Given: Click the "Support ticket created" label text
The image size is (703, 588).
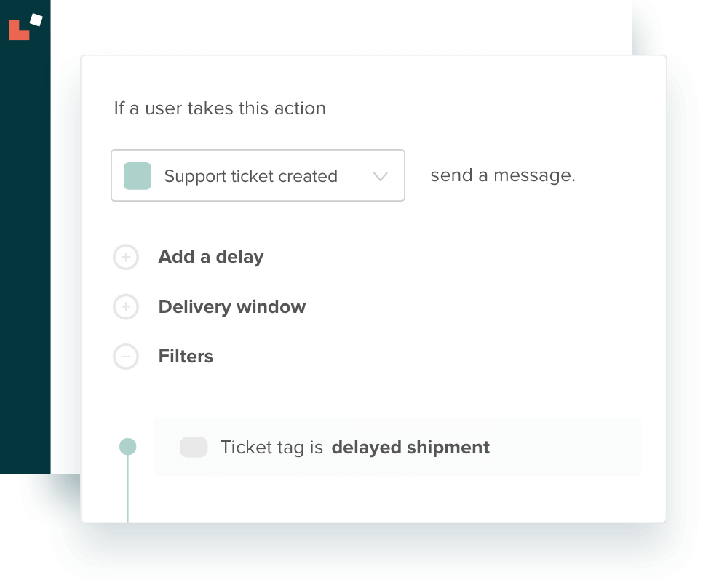Looking at the screenshot, I should (x=251, y=176).
